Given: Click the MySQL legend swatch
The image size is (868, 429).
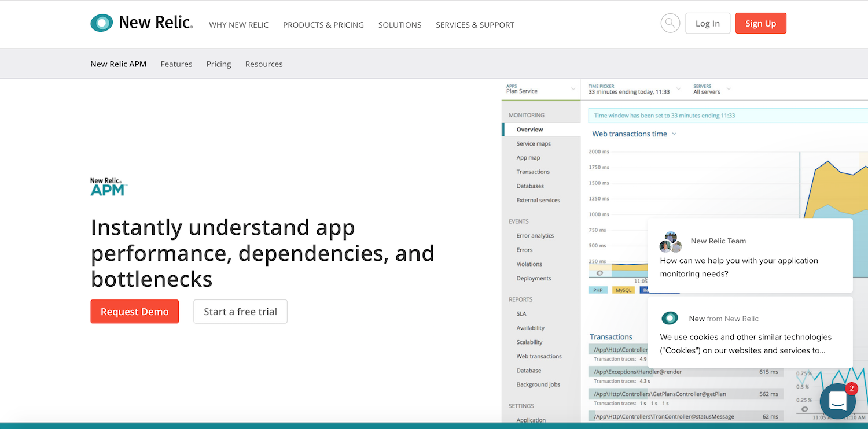Looking at the screenshot, I should click(x=623, y=290).
